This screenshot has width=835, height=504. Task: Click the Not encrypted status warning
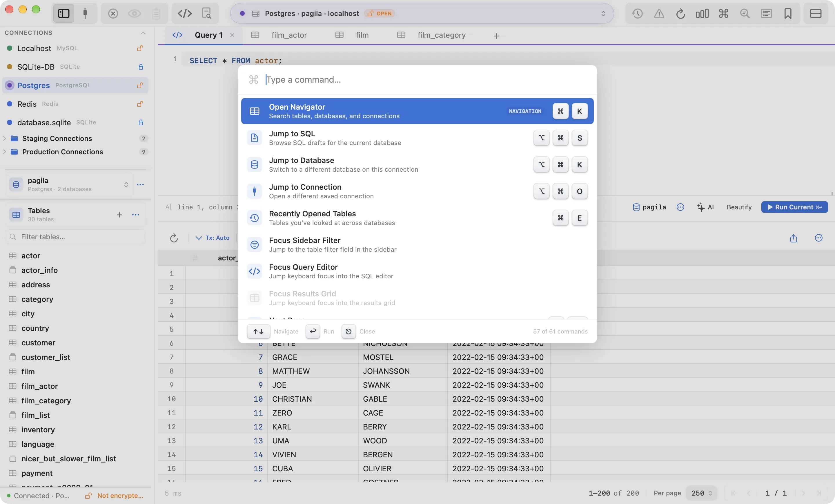click(114, 496)
